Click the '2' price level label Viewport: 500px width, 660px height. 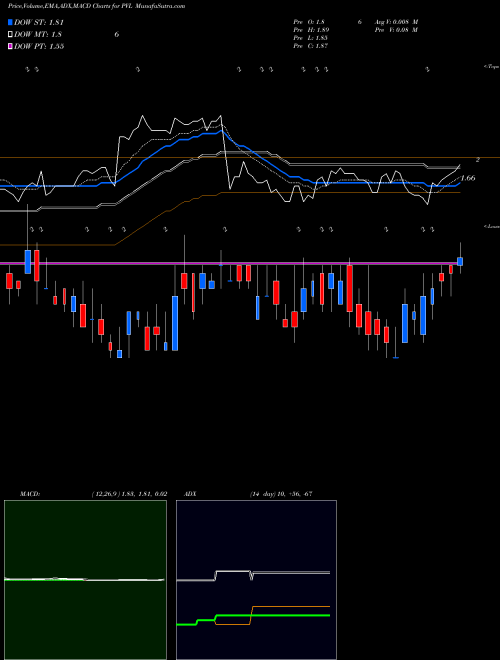point(478,160)
